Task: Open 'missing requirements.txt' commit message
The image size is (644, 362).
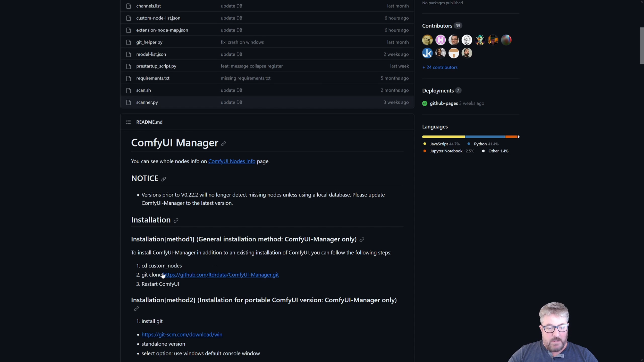Action: point(245,78)
